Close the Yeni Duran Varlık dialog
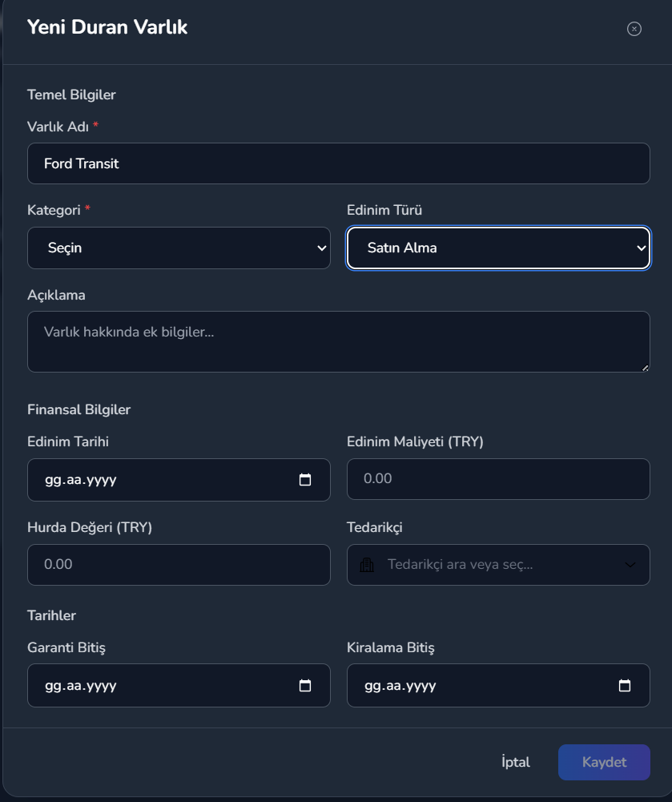The image size is (672, 802). pyautogui.click(x=634, y=29)
